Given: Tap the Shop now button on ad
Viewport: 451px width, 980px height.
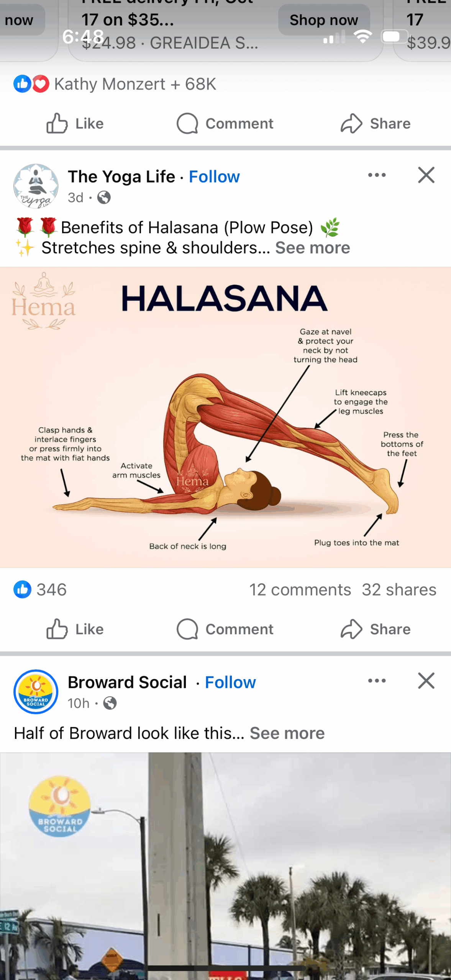Looking at the screenshot, I should [324, 20].
